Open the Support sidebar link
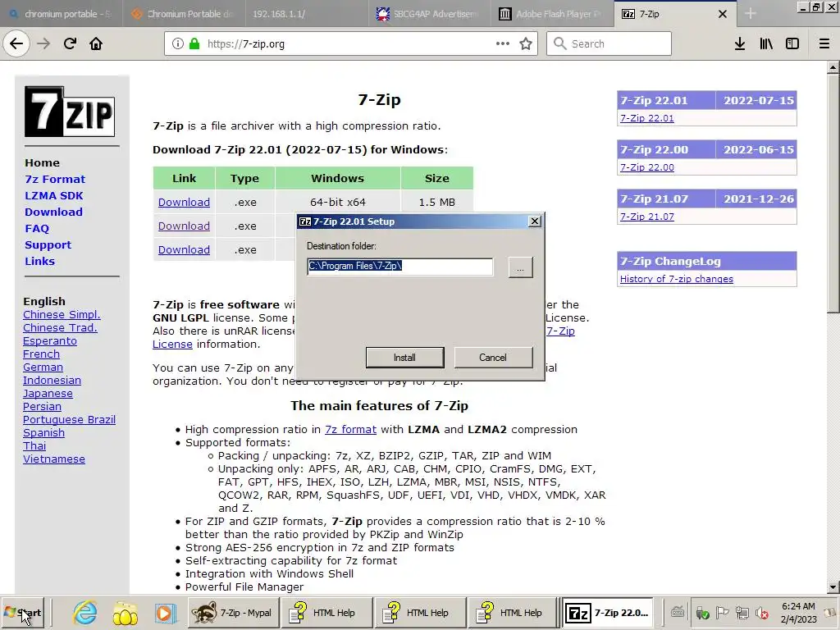The image size is (840, 630). pos(48,244)
